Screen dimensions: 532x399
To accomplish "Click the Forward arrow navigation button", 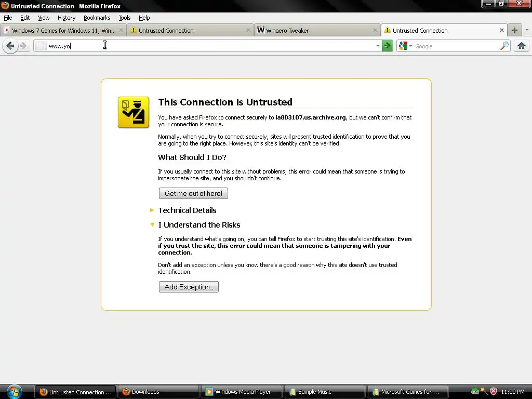I will [x=23, y=46].
